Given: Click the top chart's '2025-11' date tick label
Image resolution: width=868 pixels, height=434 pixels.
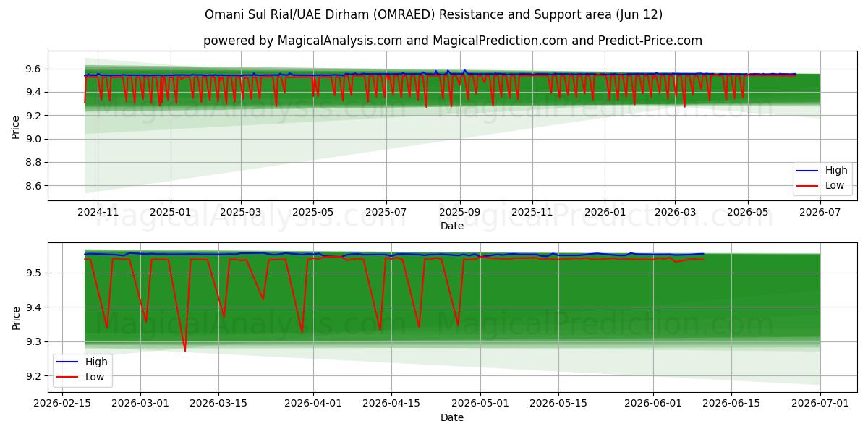Looking at the screenshot, I should (532, 212).
